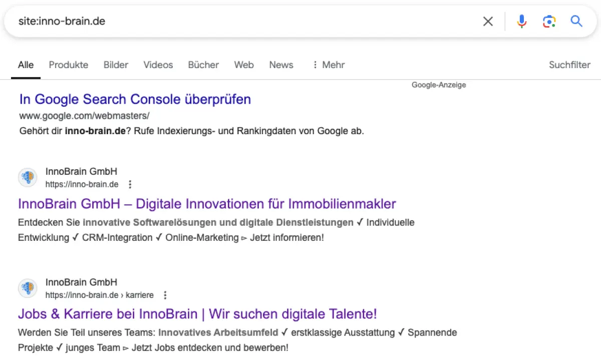Viewport: 601px width, 364px height.
Task: Click InnoBrain GmbH site name above karriere result
Action: tap(81, 282)
